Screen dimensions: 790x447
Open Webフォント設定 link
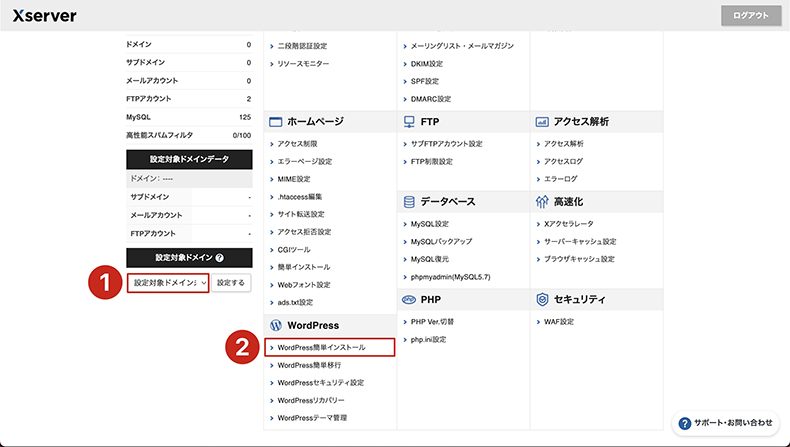pyautogui.click(x=304, y=285)
